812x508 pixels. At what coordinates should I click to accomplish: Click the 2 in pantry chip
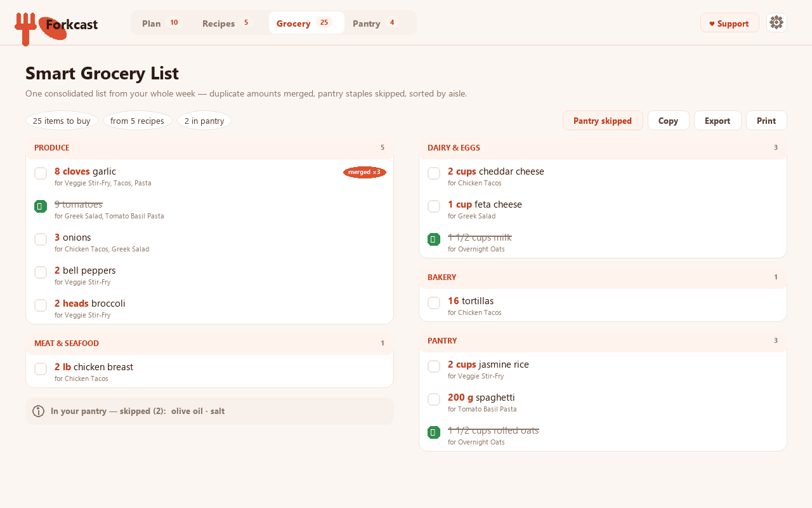204,121
